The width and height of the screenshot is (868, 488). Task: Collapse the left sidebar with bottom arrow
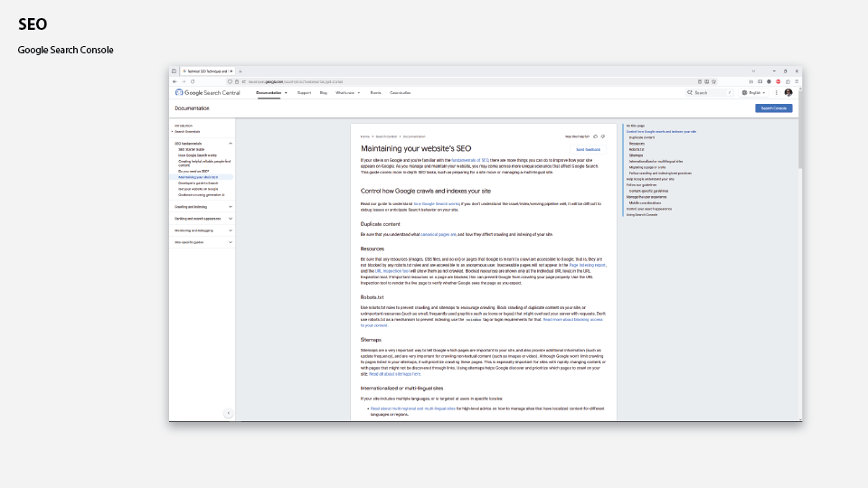[x=228, y=413]
